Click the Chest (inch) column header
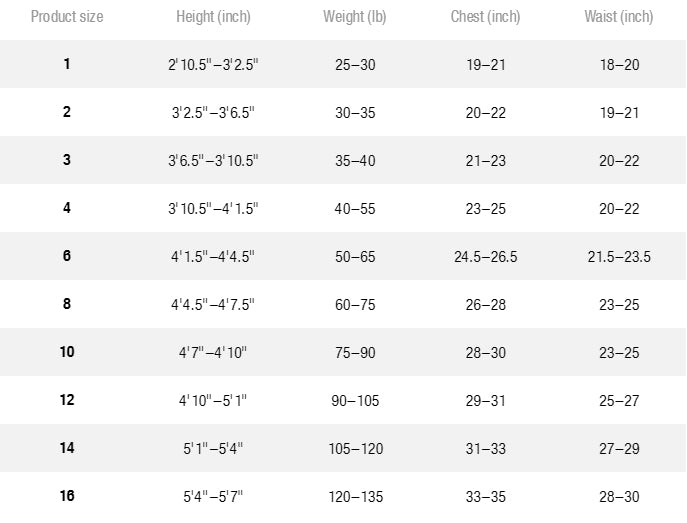 click(485, 17)
